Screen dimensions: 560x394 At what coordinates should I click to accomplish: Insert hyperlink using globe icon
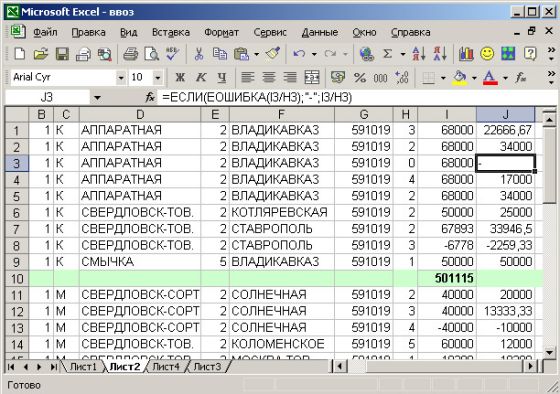click(366, 54)
